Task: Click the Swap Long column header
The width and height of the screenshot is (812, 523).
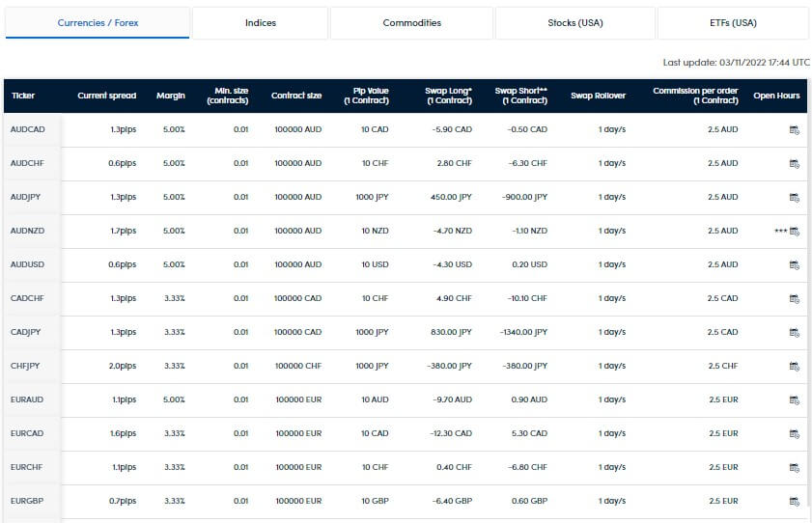Action: point(449,96)
